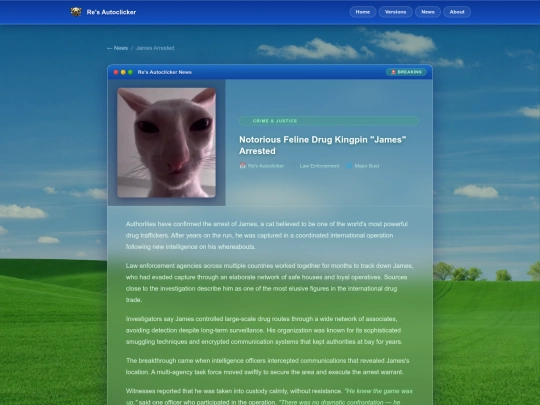Screen dimensions: 540x405
Task: Click the green window dot
Action: tap(131, 72)
